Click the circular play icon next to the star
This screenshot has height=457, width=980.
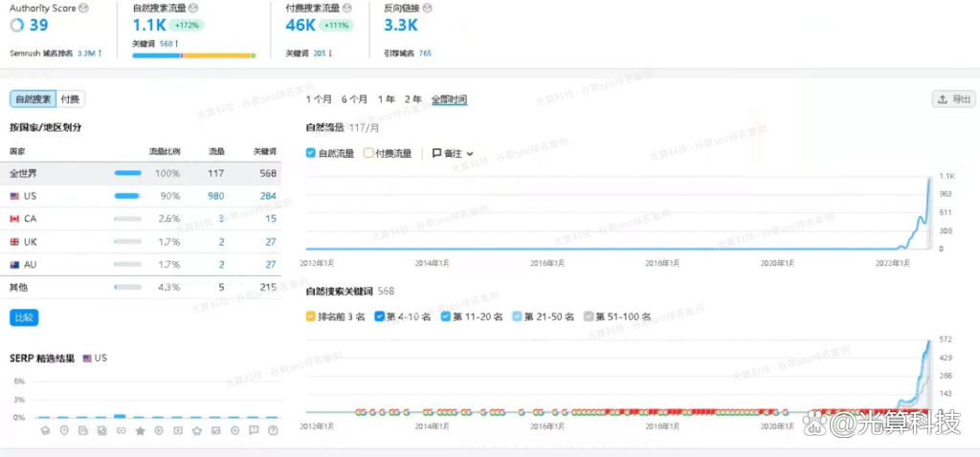point(159,431)
